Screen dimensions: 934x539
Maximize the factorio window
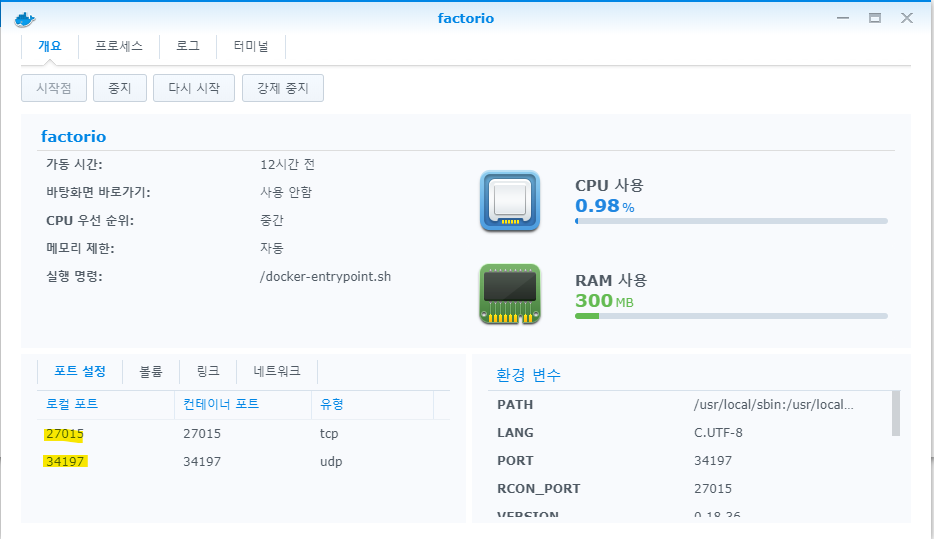click(x=874, y=18)
